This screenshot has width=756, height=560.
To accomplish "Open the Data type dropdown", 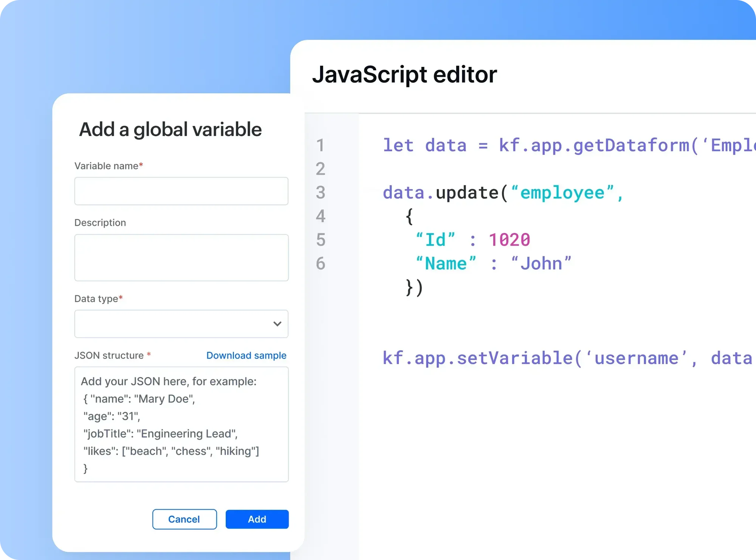I will point(181,324).
